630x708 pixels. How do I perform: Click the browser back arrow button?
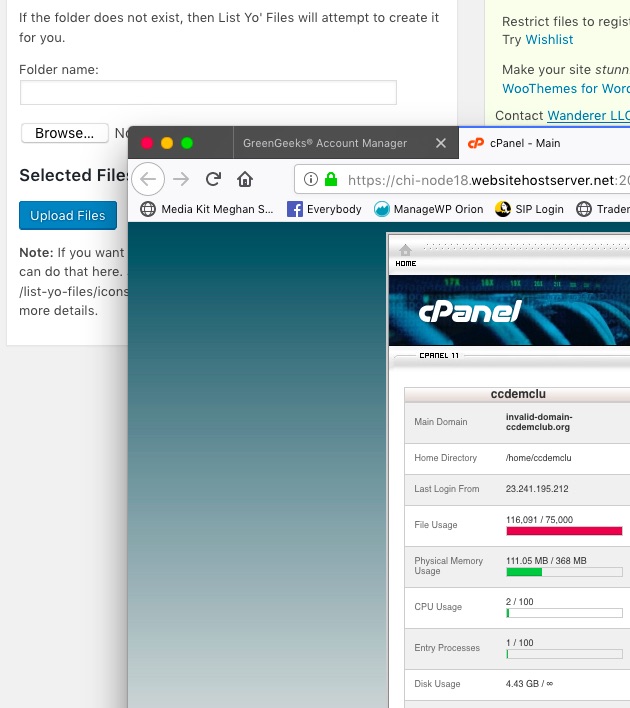click(148, 179)
